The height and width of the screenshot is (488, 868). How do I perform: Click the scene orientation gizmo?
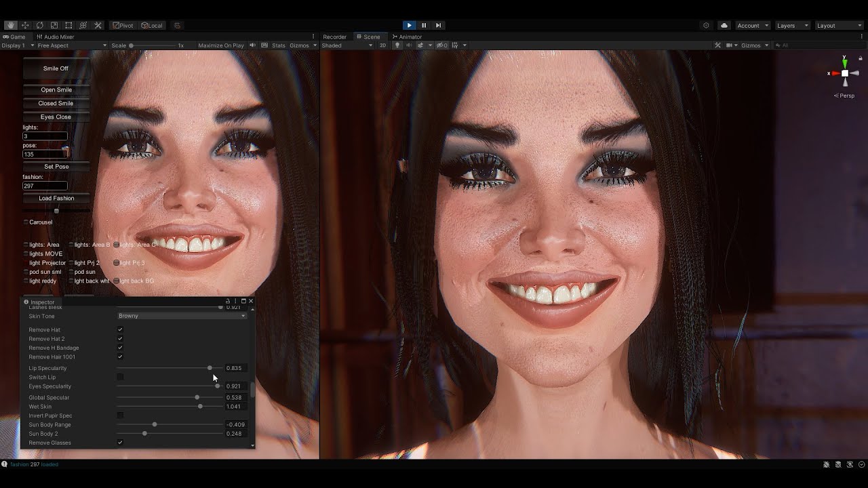(x=845, y=73)
